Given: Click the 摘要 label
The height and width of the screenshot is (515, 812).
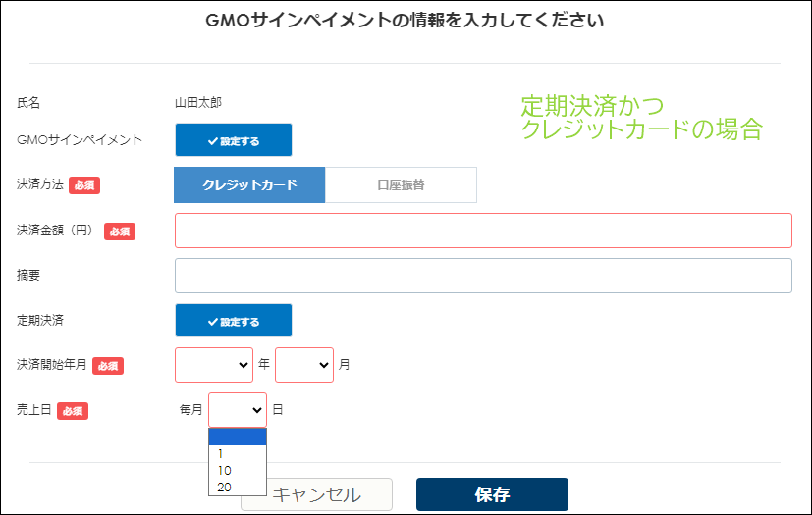Looking at the screenshot, I should pyautogui.click(x=28, y=275).
